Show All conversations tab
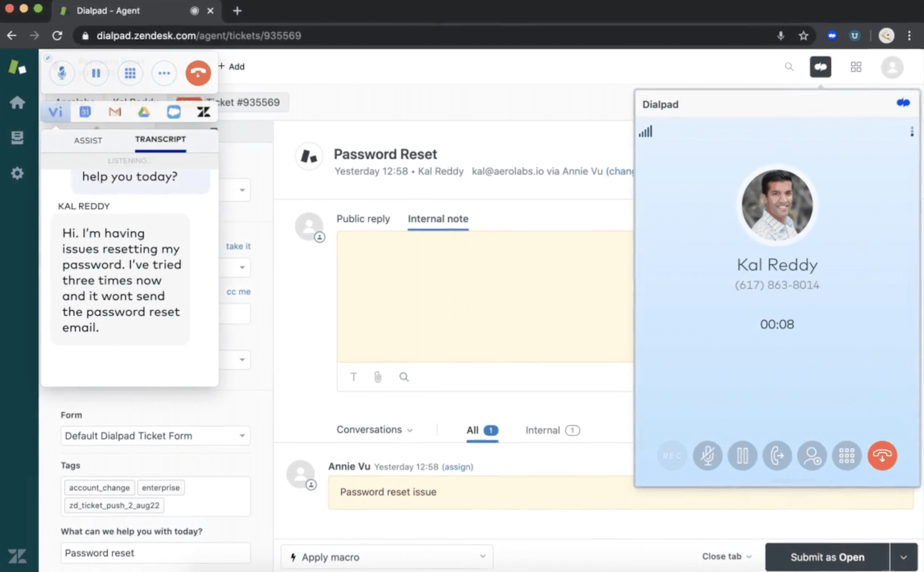The image size is (924, 572). [482, 430]
